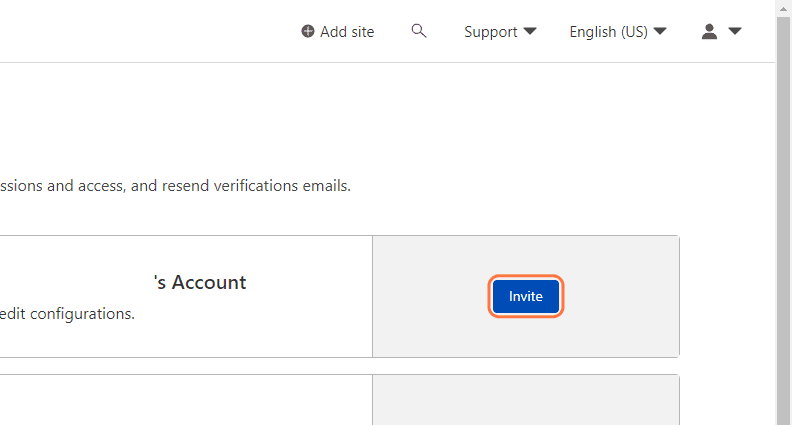Click the white area of the second card
This screenshot has height=425, width=792.
(180, 402)
